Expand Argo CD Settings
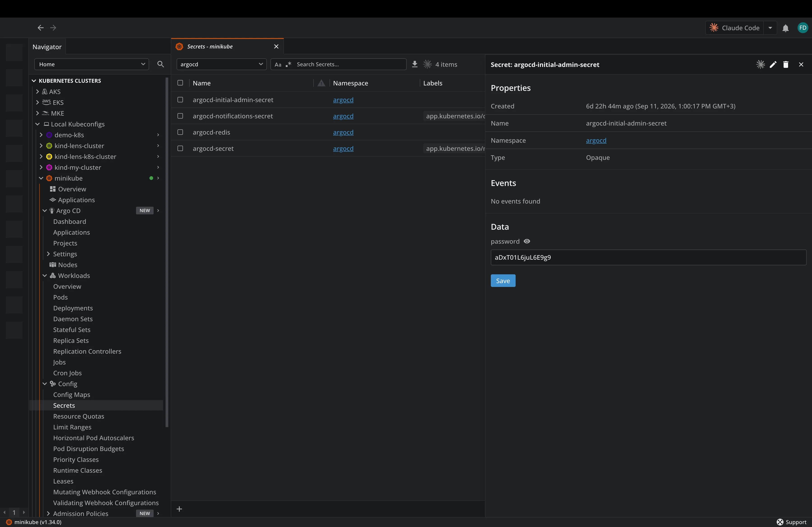The height and width of the screenshot is (527, 812). click(48, 254)
